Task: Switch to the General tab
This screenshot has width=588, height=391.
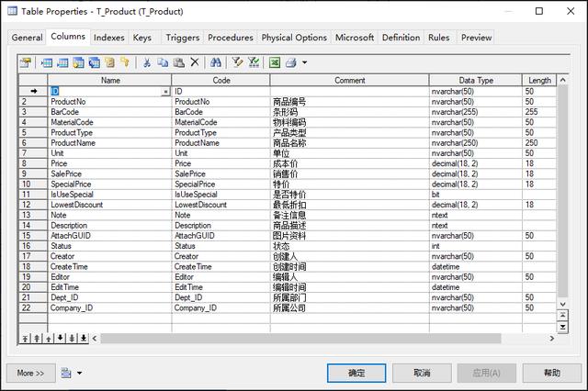Action: tap(27, 38)
